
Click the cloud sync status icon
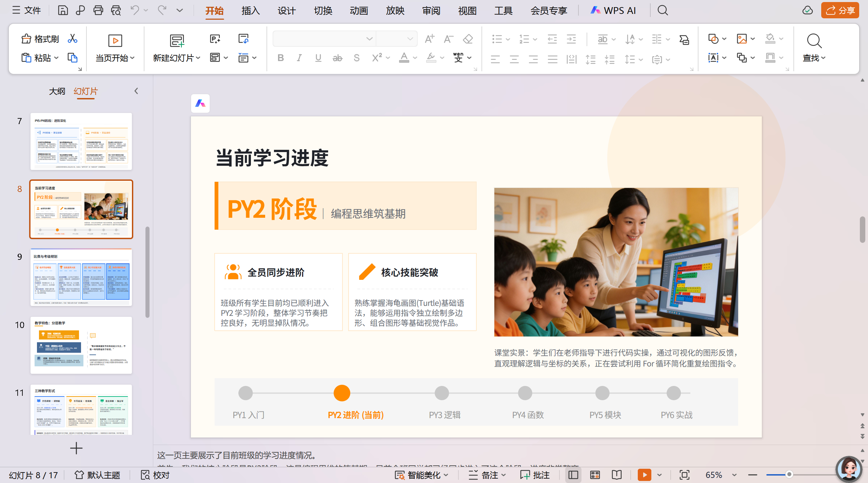click(x=807, y=11)
